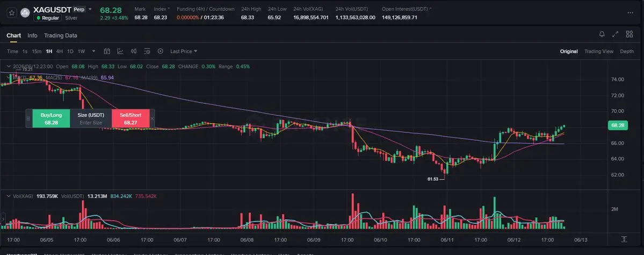Click the Size (USDT) entry field
The height and width of the screenshot is (255, 644).
[x=91, y=123]
